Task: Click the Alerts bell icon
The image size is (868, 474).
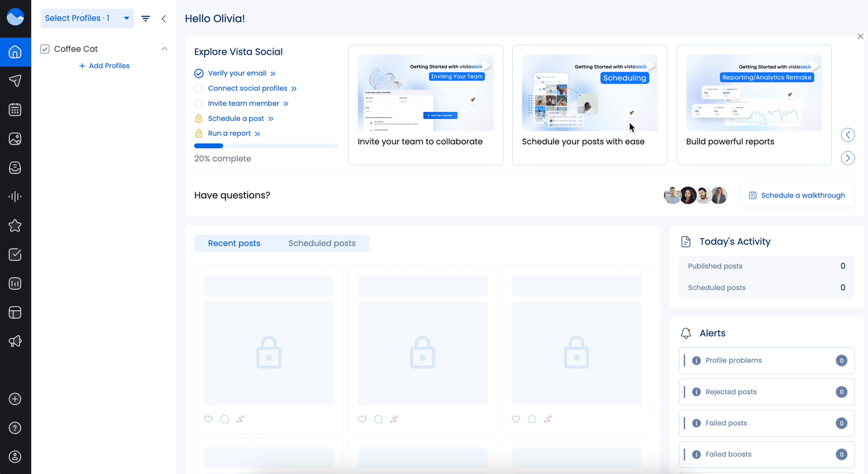Action: point(686,334)
